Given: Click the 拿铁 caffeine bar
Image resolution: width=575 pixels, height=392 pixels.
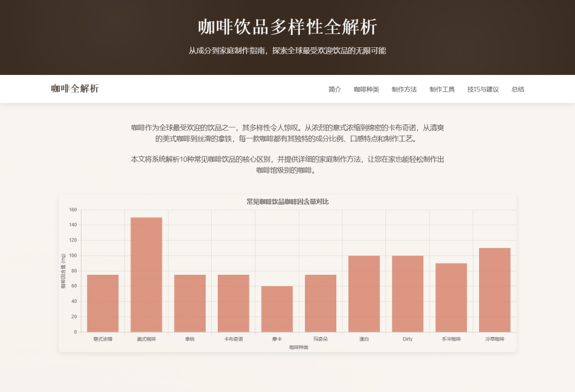Looking at the screenshot, I should click(190, 303).
